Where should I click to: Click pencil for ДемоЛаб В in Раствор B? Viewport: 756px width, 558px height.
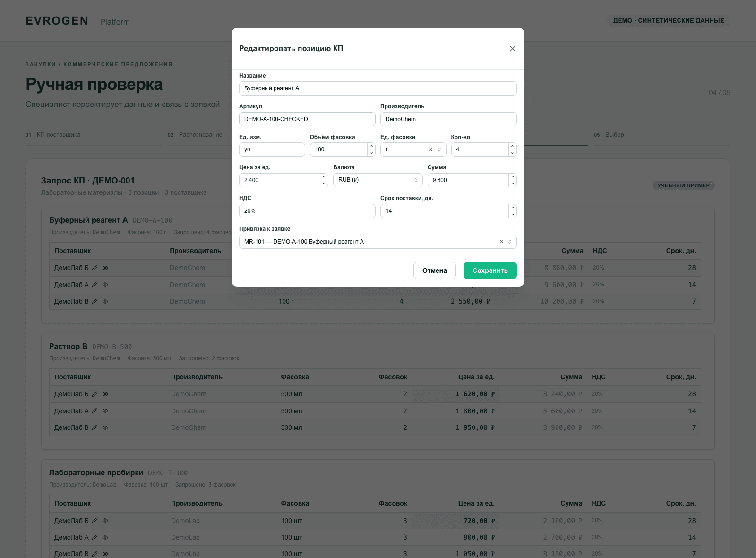point(94,427)
